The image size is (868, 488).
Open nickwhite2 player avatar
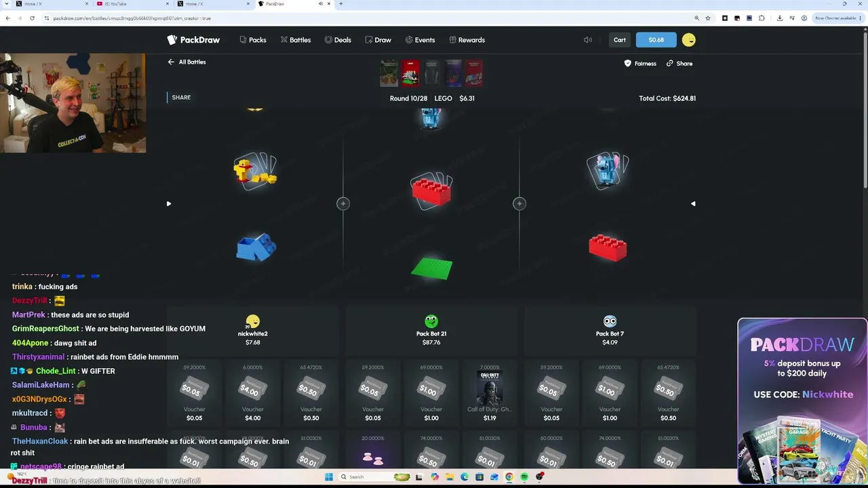click(253, 321)
